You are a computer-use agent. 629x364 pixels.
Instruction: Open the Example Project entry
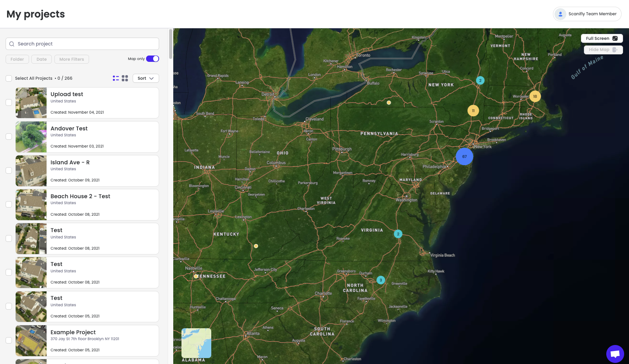pos(87,341)
